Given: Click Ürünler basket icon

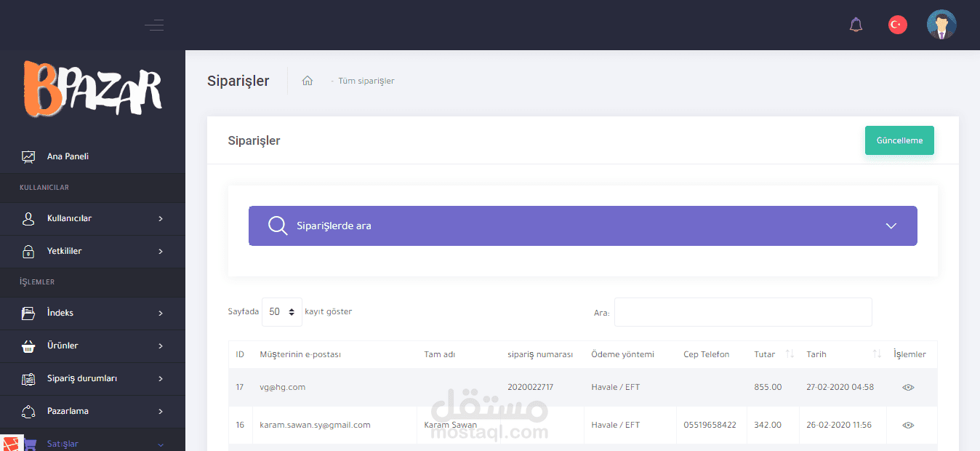Looking at the screenshot, I should coord(28,346).
